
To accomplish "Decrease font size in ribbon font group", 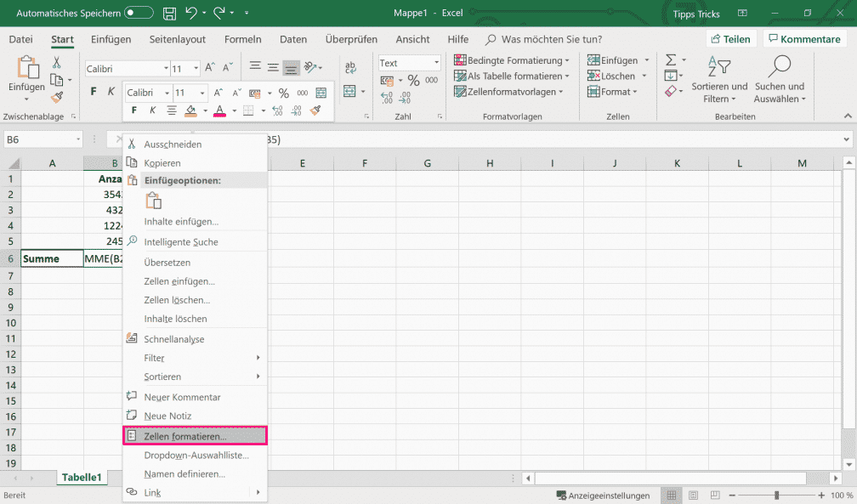I will point(228,68).
